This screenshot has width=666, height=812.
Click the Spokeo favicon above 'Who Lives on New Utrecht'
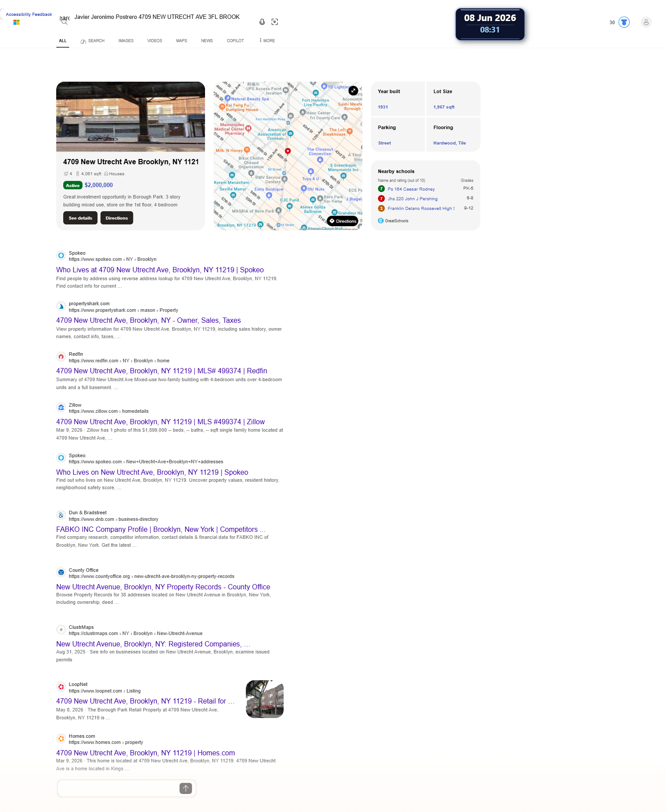[x=61, y=458]
